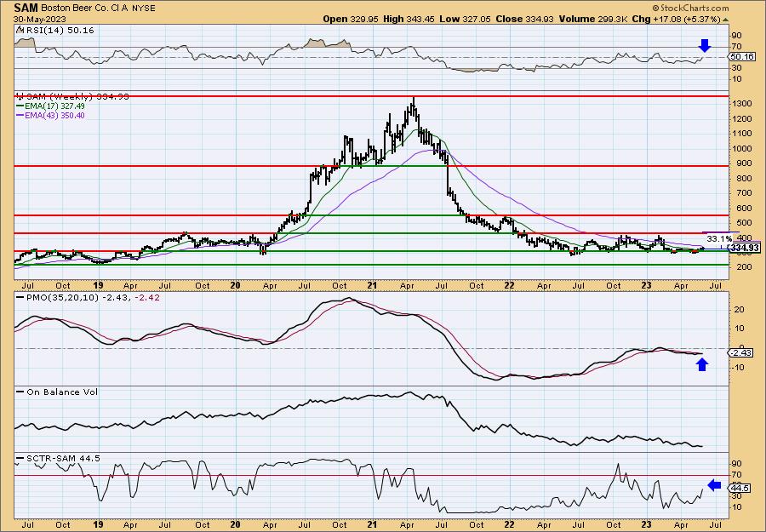Click the green up-triangle after the Chg value

coord(726,20)
